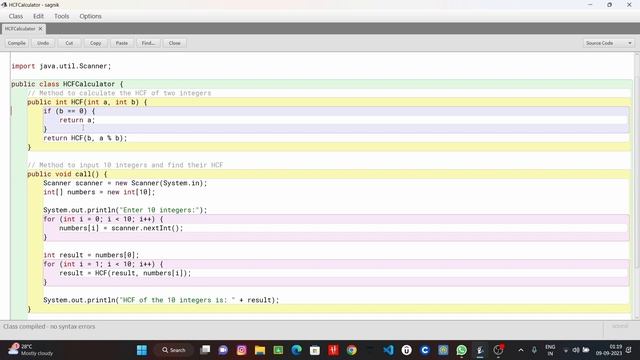Click the green app icon beside File Explorer

coord(278,350)
